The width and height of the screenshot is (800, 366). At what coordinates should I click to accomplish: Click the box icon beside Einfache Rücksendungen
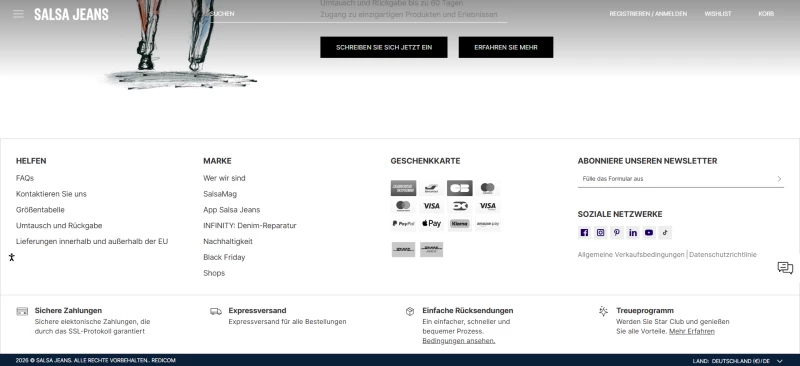(x=410, y=311)
